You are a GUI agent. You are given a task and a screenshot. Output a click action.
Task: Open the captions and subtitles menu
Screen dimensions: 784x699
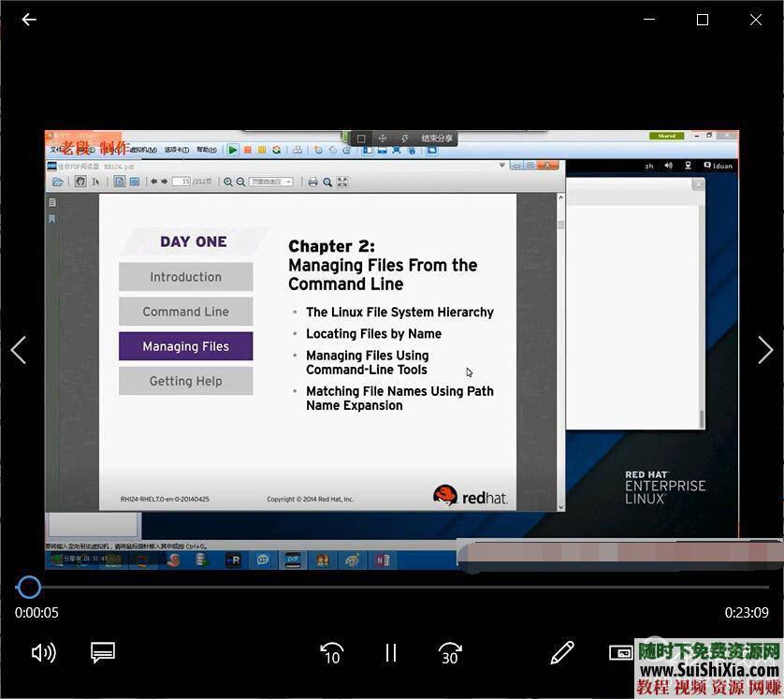pyautogui.click(x=103, y=652)
